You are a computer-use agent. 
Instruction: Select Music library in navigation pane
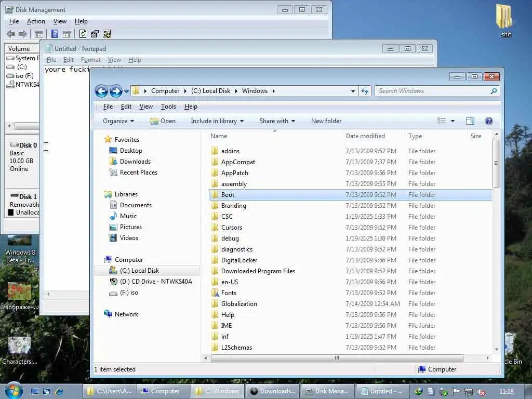point(128,216)
